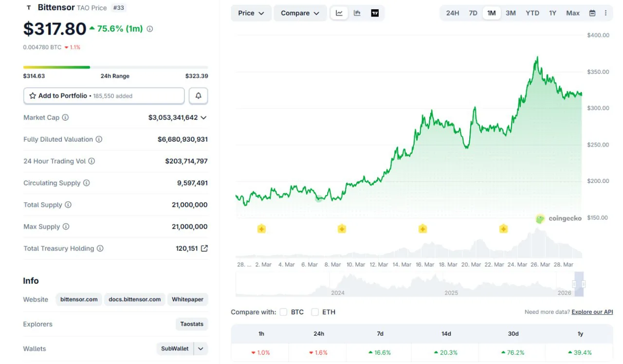Screen dimensions: 623x364
Task: Open the Explore our API link
Action: (x=592, y=312)
